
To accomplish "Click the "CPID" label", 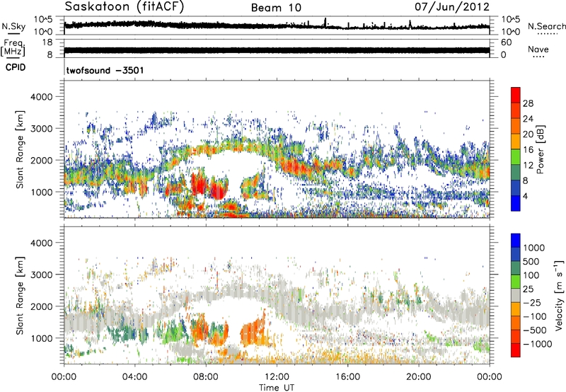I will click(16, 67).
